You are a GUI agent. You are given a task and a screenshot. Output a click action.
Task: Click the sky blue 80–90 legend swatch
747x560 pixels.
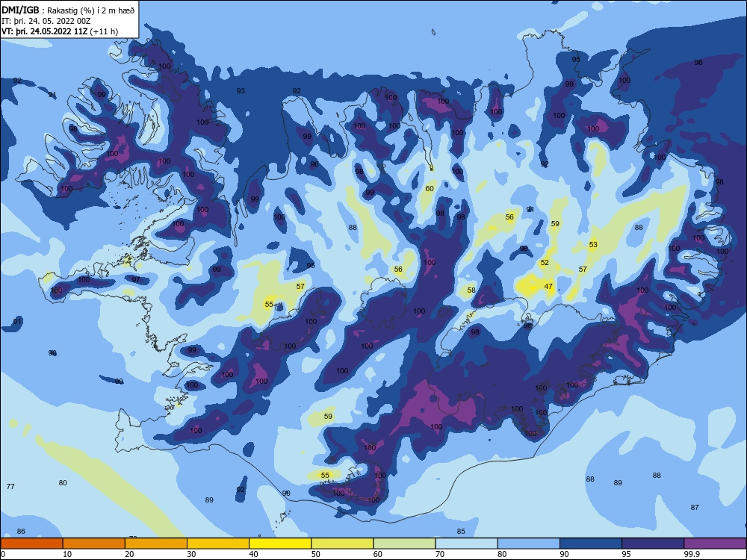click(x=529, y=544)
